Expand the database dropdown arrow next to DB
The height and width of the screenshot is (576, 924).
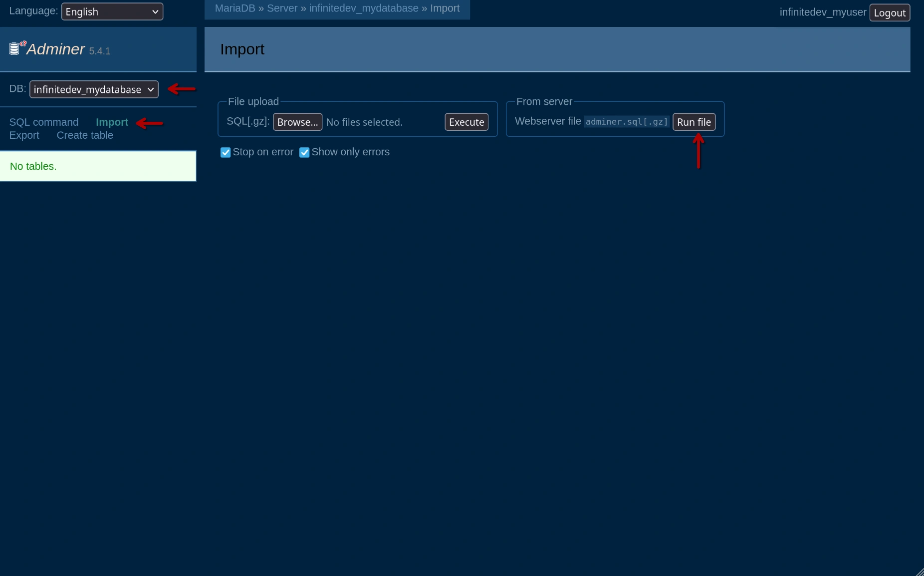pyautogui.click(x=150, y=90)
